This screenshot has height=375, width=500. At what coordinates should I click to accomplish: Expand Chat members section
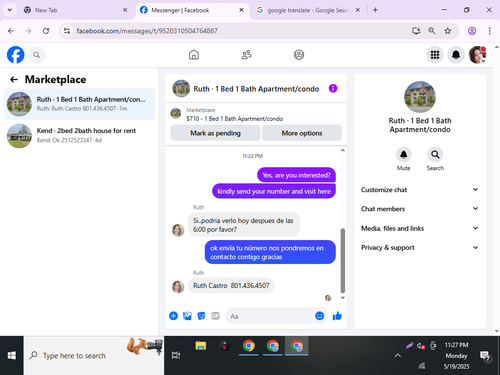click(420, 209)
